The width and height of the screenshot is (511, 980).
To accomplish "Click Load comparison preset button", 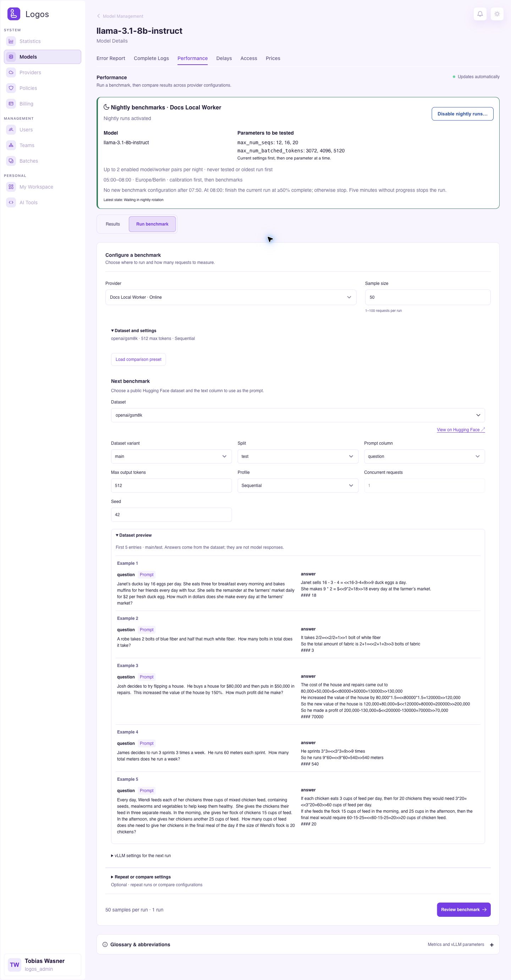I will point(138,359).
